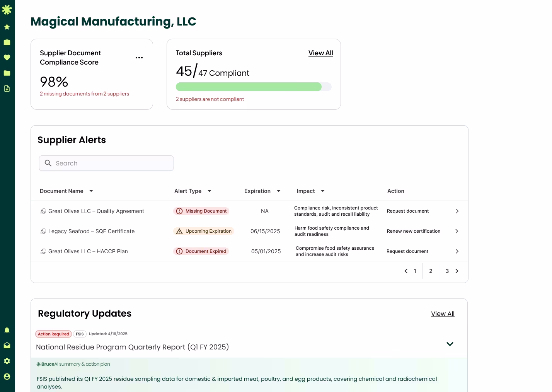This screenshot has height=392, width=552.
Task: Open the briefcase icon in sidebar
Action: (7, 42)
